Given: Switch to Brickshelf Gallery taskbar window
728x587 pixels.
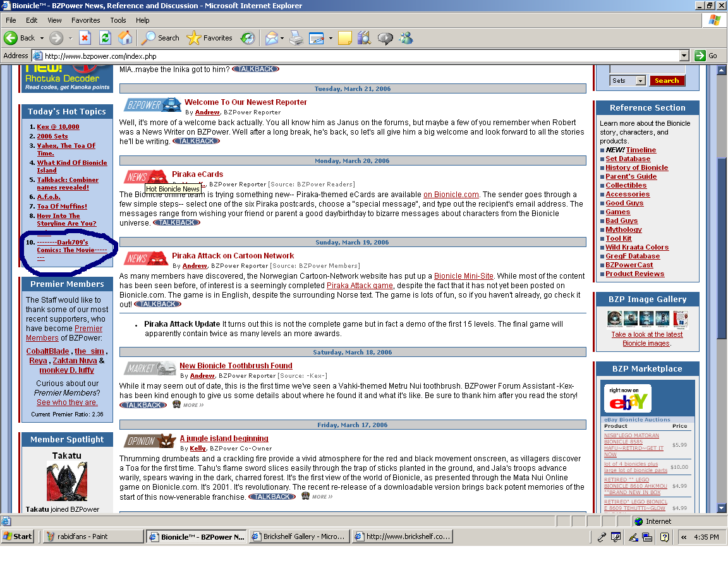Looking at the screenshot, I should coord(298,536).
